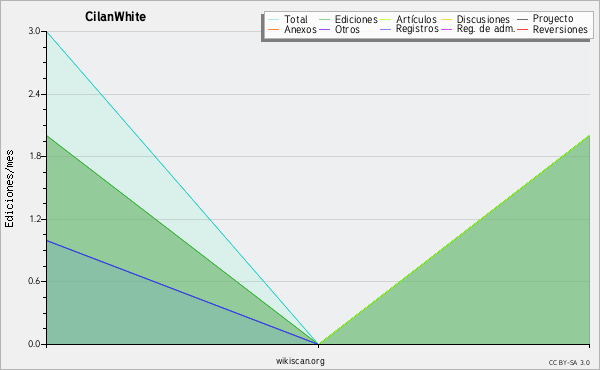Click the Artículos legend label
600x370 pixels.
click(x=416, y=19)
